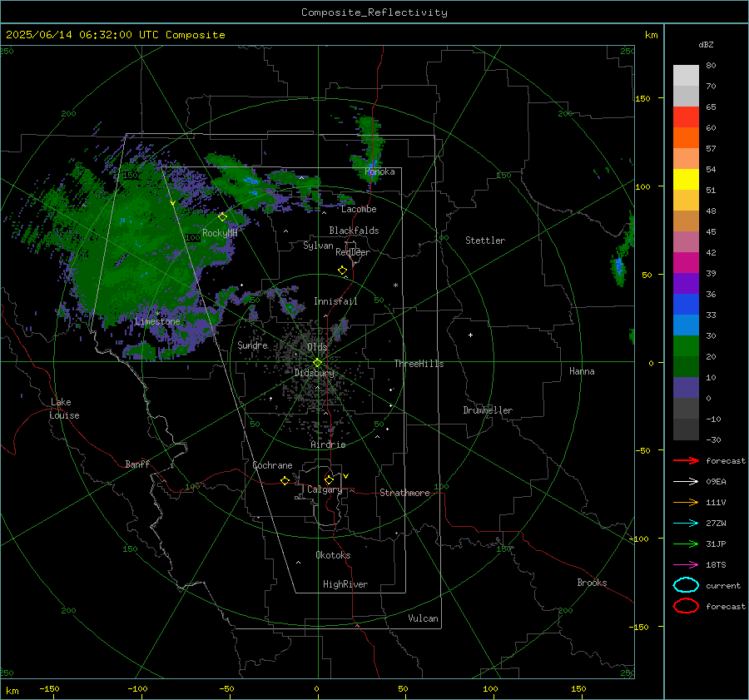Click the Cochrane town label

click(272, 465)
